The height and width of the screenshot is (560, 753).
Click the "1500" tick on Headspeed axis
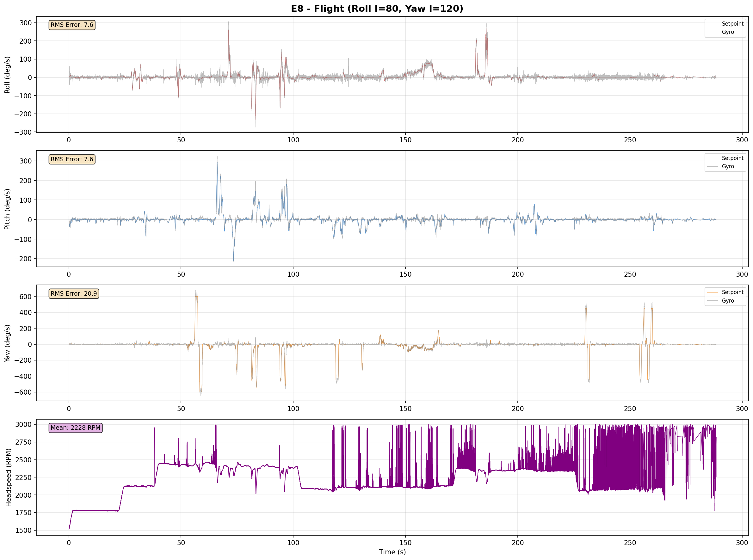24,531
